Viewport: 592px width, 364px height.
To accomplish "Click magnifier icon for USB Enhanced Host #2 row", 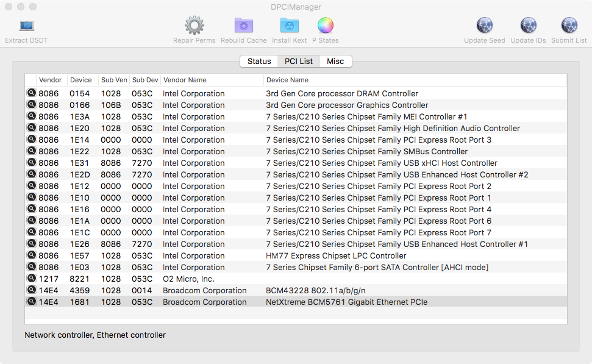I will tap(32, 174).
